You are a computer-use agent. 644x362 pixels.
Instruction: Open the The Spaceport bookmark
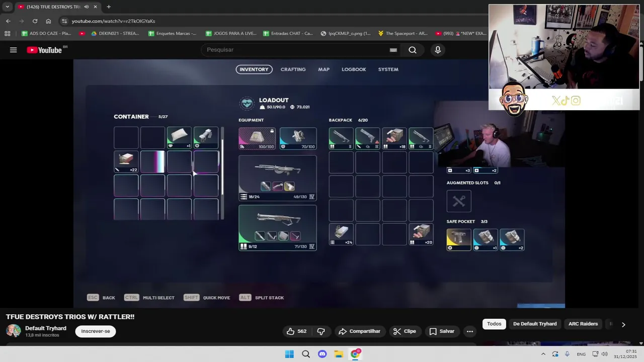click(x=403, y=34)
